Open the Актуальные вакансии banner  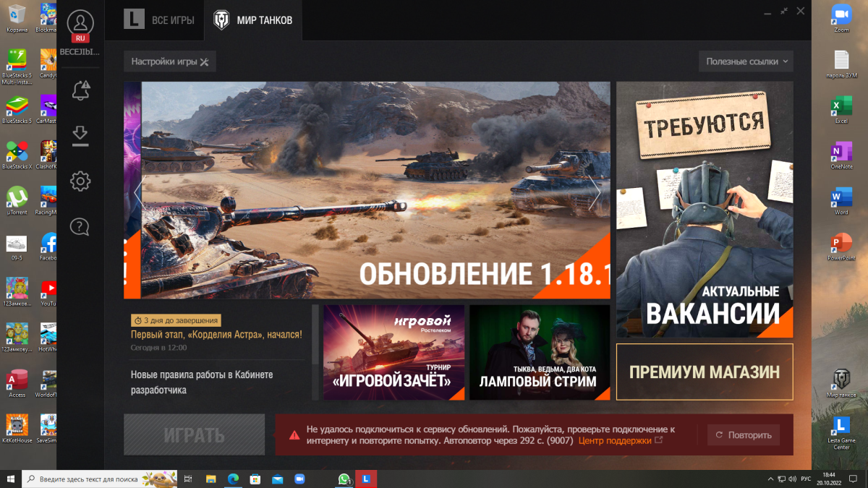tap(705, 210)
